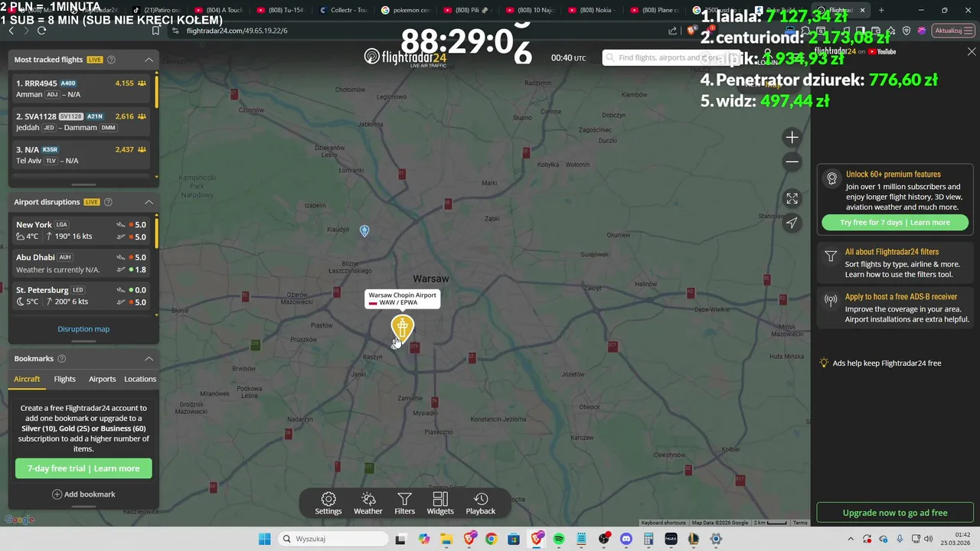The height and width of the screenshot is (551, 980).
Task: Zoom out on the map with minus
Action: point(792,161)
